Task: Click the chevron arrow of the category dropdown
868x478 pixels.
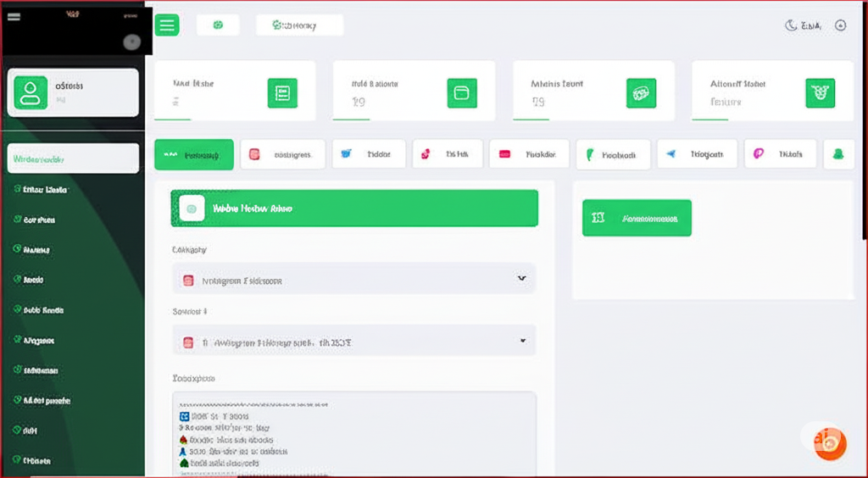Action: pyautogui.click(x=521, y=278)
